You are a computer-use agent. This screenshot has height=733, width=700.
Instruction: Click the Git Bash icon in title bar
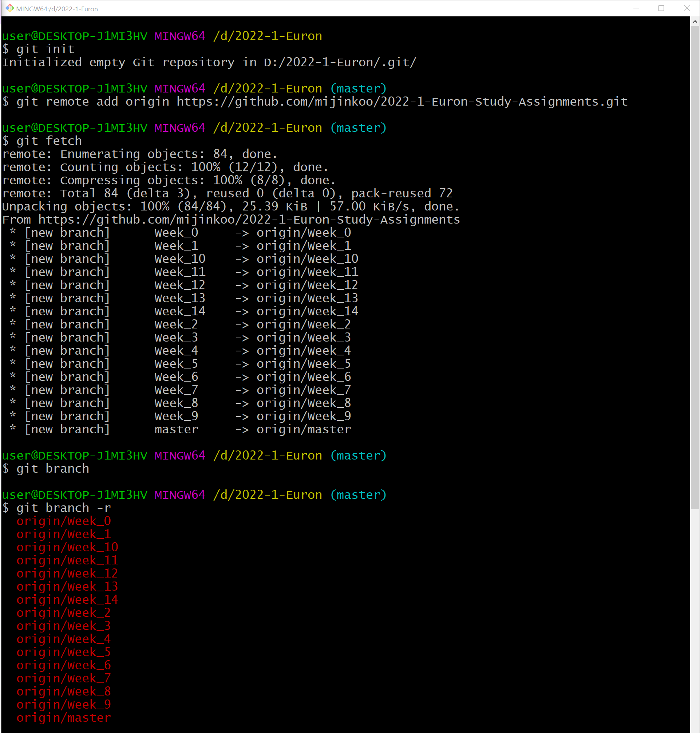(x=9, y=8)
